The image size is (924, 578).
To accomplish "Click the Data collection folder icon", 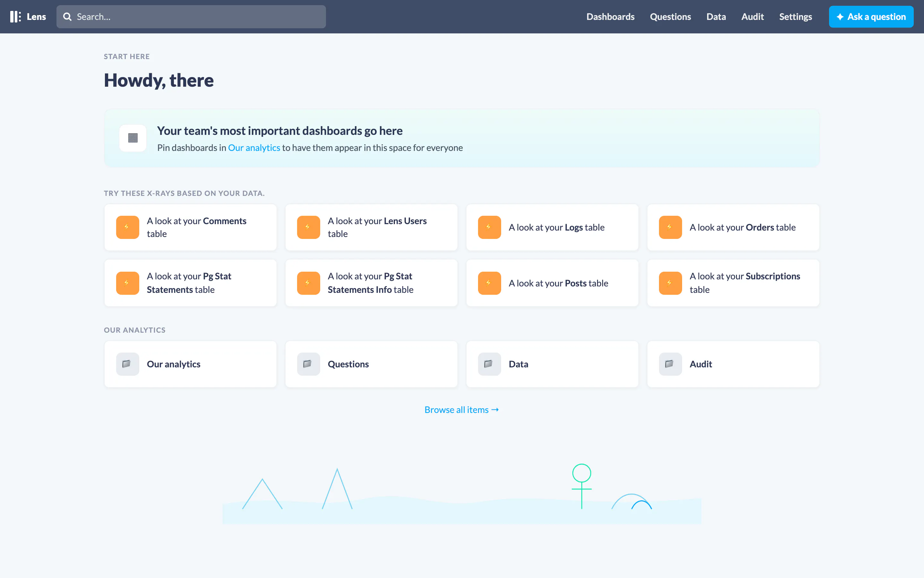I will [x=490, y=364].
